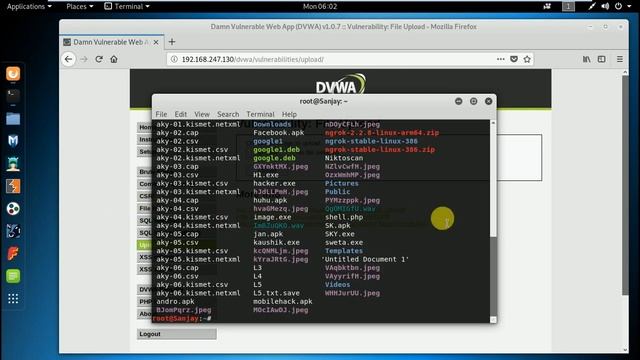Launch Metasploit from the dock
The image size is (640, 360).
tap(13, 141)
